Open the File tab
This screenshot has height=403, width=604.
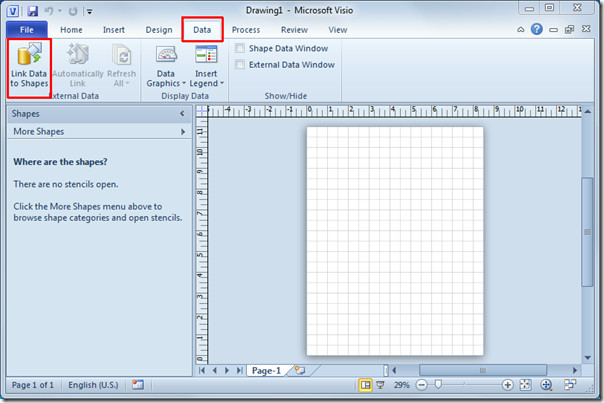pyautogui.click(x=27, y=30)
